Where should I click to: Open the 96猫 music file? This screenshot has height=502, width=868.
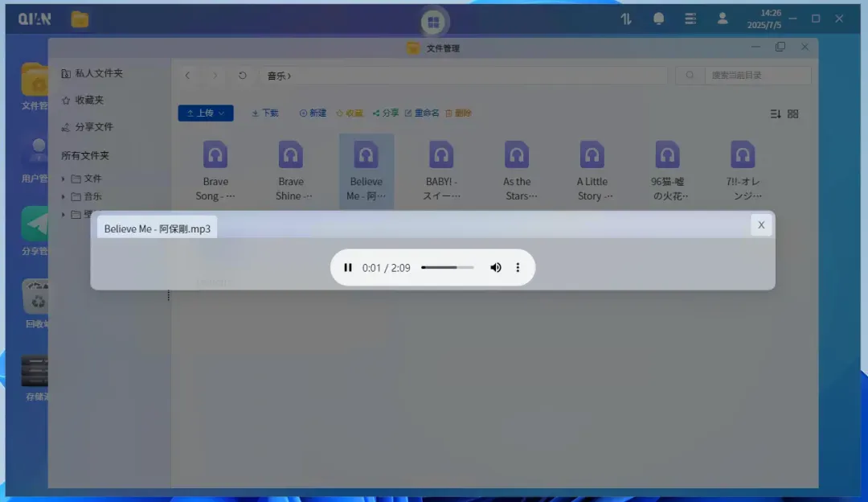tap(667, 171)
